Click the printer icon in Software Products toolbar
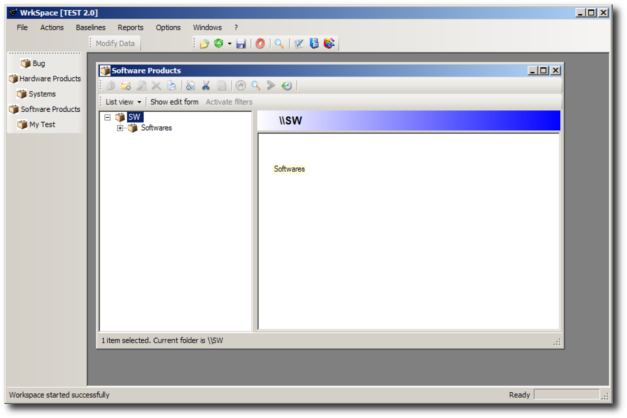This screenshot has width=627, height=418. click(171, 86)
